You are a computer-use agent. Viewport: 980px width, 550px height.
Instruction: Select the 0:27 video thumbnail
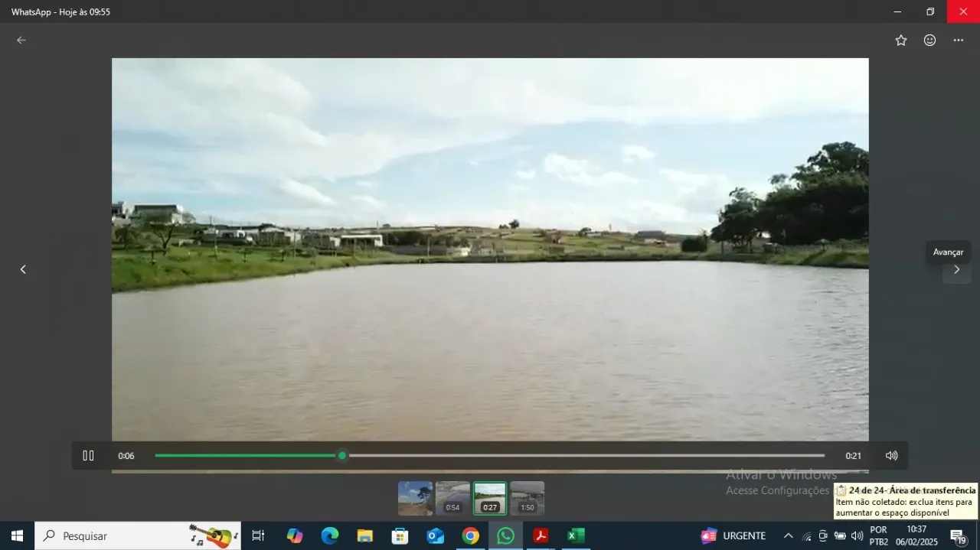(490, 498)
